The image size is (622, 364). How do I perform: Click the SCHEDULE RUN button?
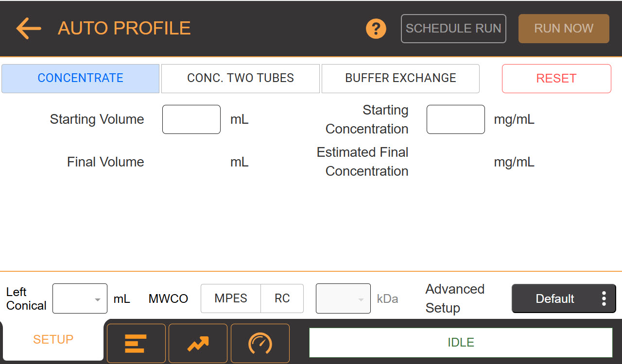pyautogui.click(x=453, y=29)
